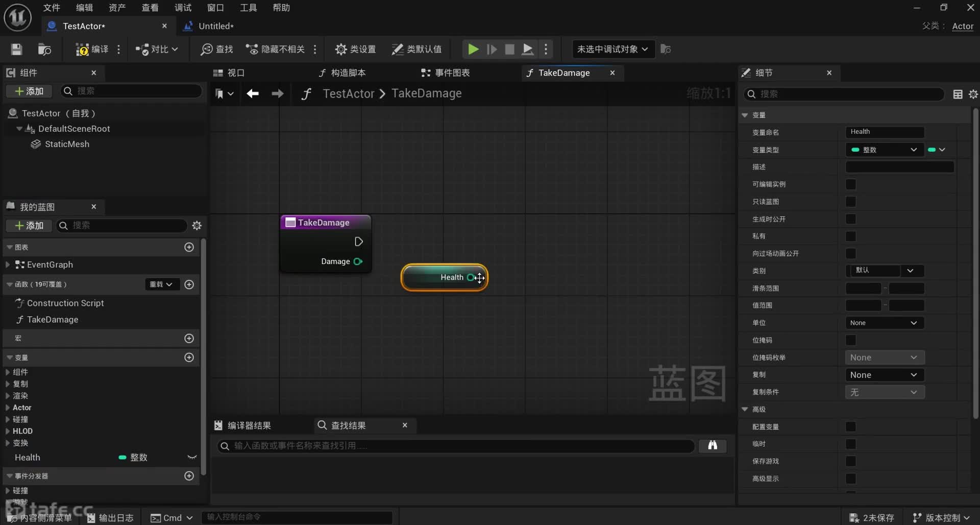980x525 pixels.
Task: Click the Health node output pin
Action: 471,277
